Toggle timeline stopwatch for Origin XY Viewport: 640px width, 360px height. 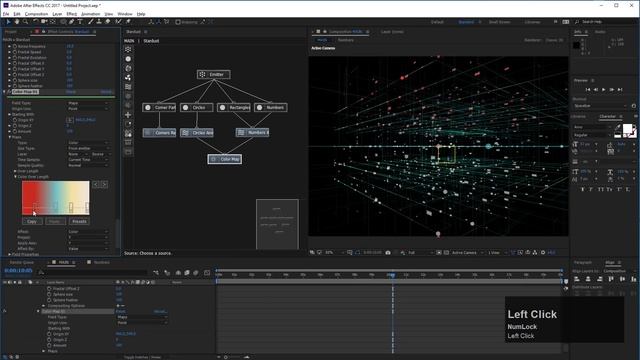(49, 334)
